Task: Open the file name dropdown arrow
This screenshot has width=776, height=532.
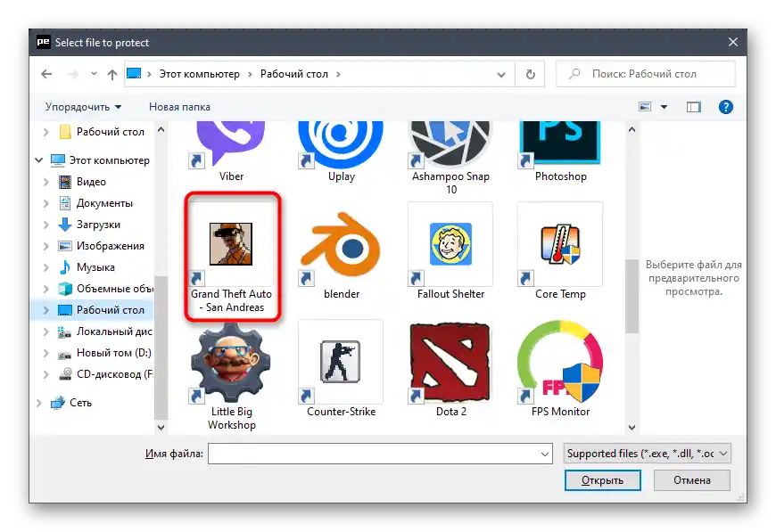Action: tap(544, 454)
